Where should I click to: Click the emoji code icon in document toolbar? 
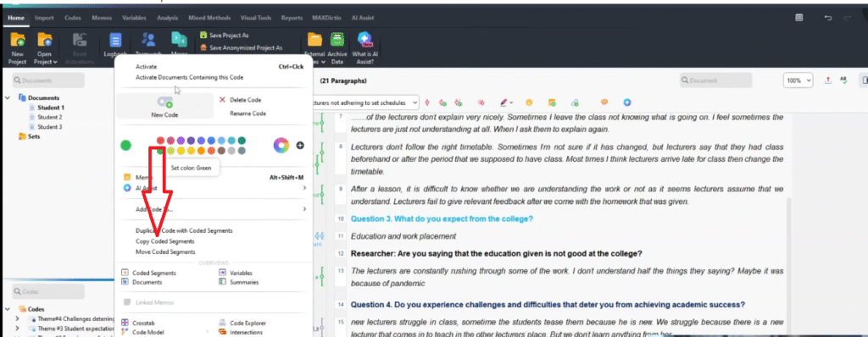[x=529, y=102]
